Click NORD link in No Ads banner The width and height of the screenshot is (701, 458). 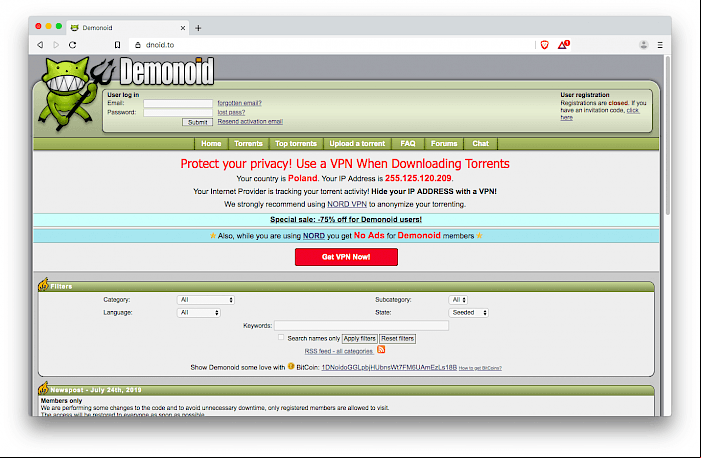pos(314,236)
